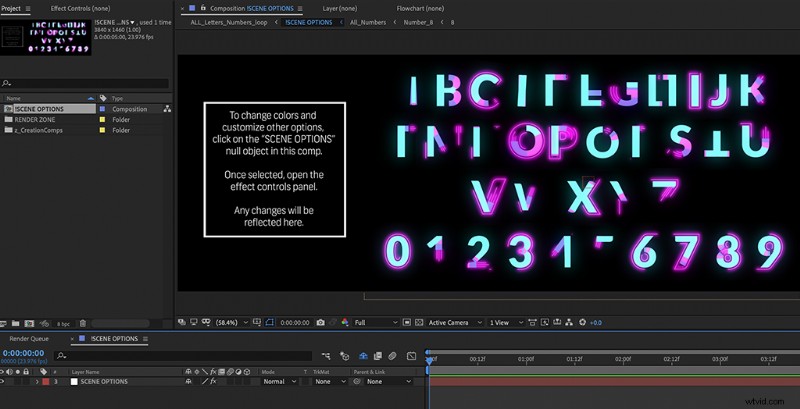Switch to the Layer (none) tab
This screenshot has height=409, width=800.
[339, 9]
